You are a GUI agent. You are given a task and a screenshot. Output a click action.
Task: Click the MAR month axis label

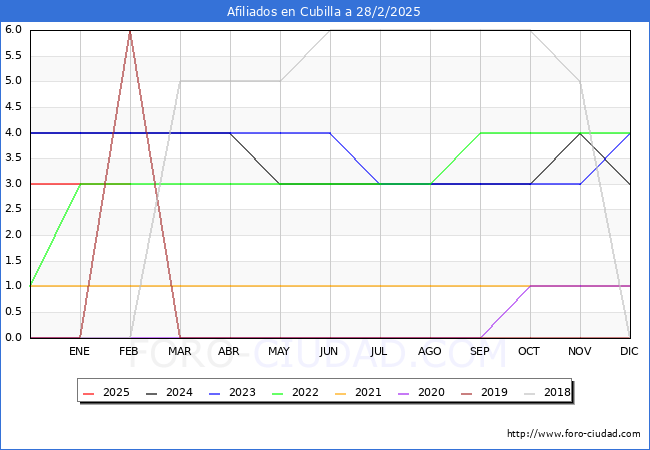tap(179, 351)
